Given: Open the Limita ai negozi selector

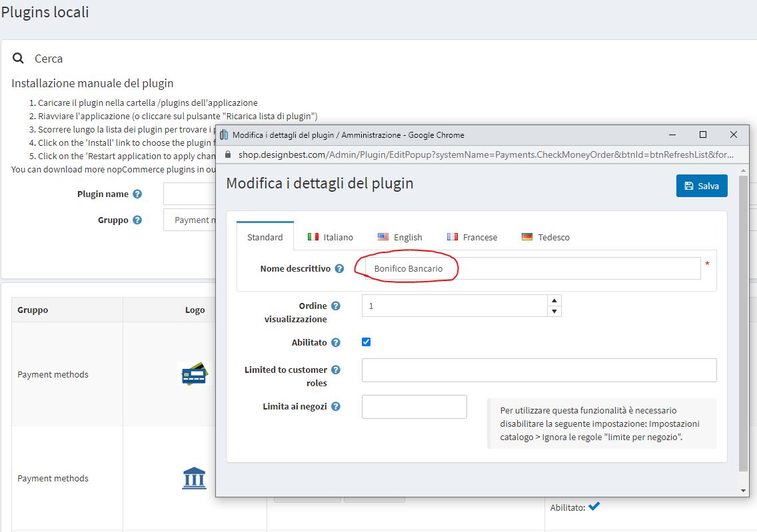Looking at the screenshot, I should (x=414, y=407).
